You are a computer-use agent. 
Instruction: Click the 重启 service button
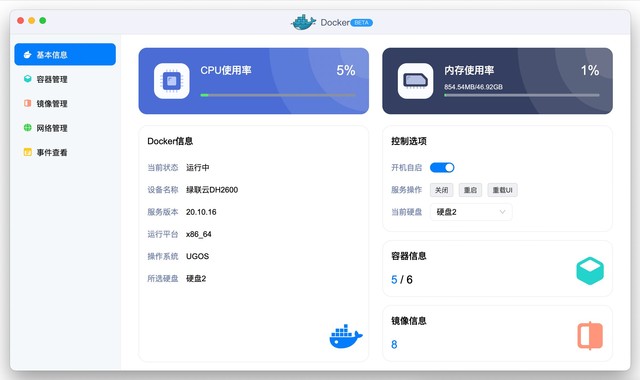coord(470,190)
